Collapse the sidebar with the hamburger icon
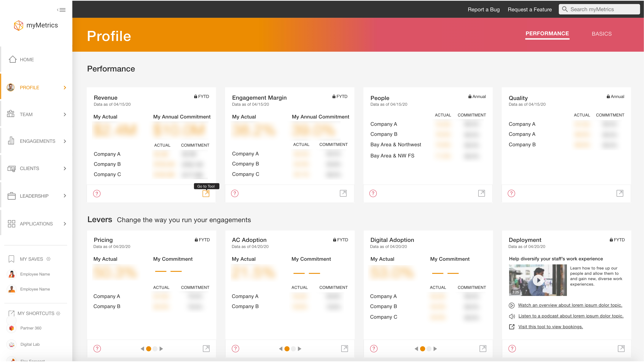 click(61, 10)
